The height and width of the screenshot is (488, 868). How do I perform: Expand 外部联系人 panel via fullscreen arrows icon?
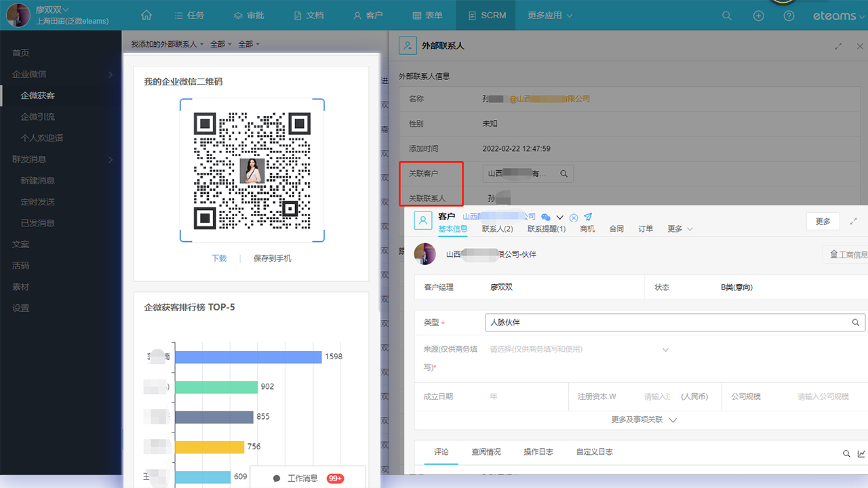click(838, 46)
